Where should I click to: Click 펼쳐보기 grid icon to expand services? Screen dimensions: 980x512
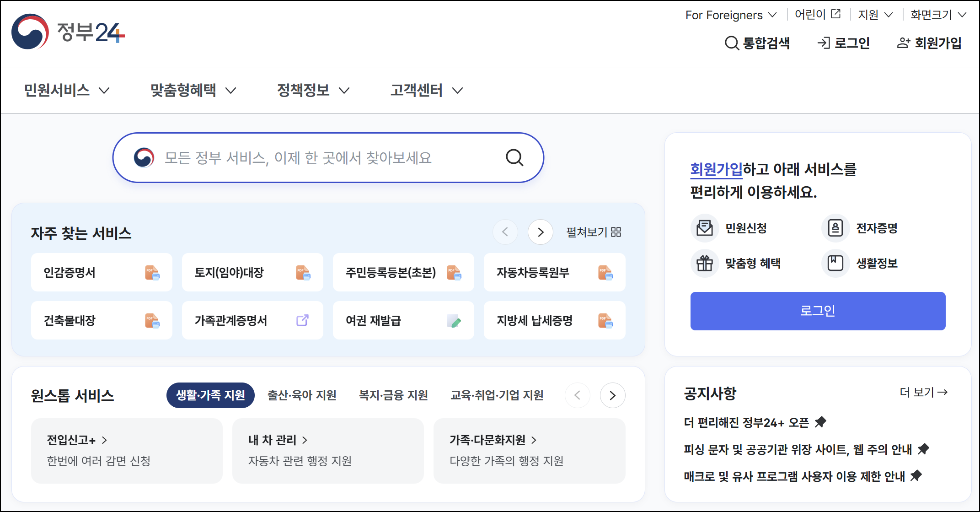[x=616, y=232]
